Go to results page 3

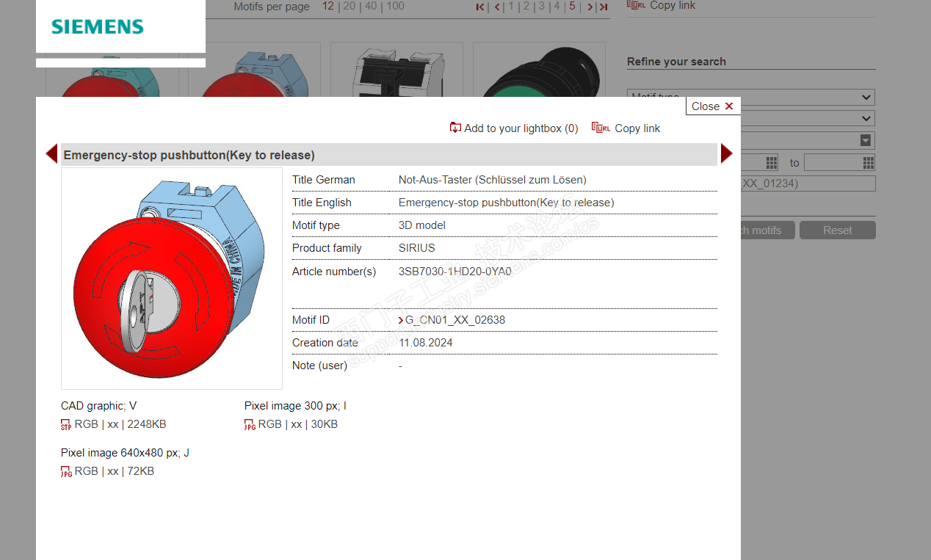click(542, 7)
